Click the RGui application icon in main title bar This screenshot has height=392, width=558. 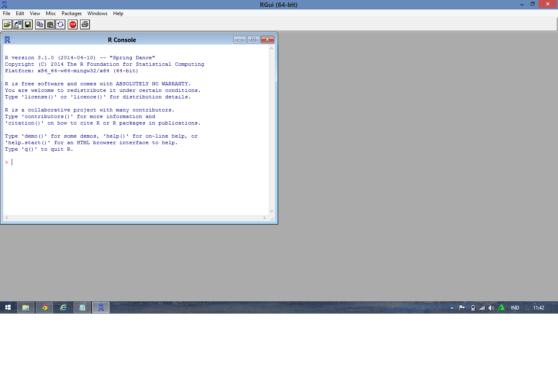tap(4, 4)
